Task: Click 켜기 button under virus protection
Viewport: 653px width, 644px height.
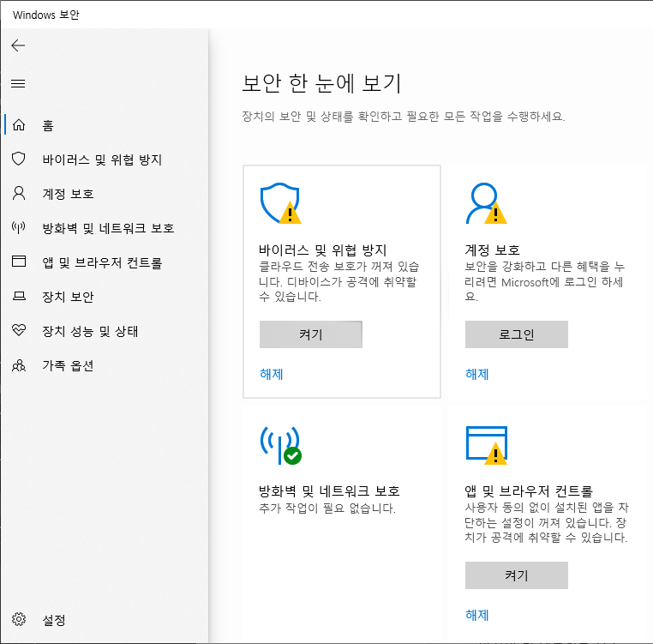Action: pos(311,334)
